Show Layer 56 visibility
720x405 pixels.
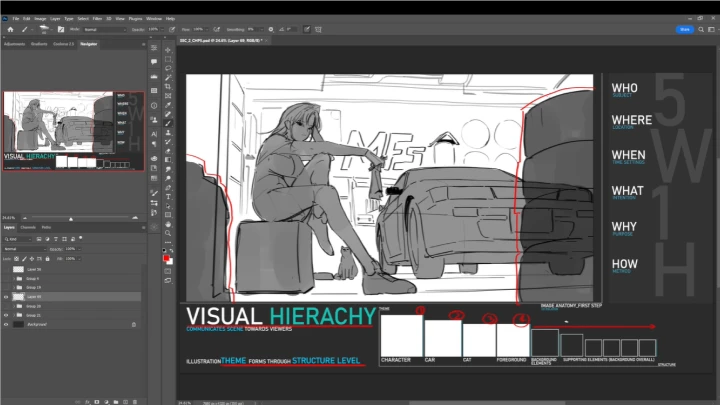pos(6,270)
